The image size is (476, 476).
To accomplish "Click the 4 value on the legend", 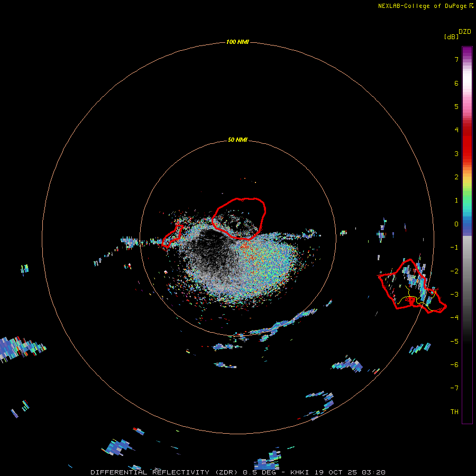I will 456,130.
